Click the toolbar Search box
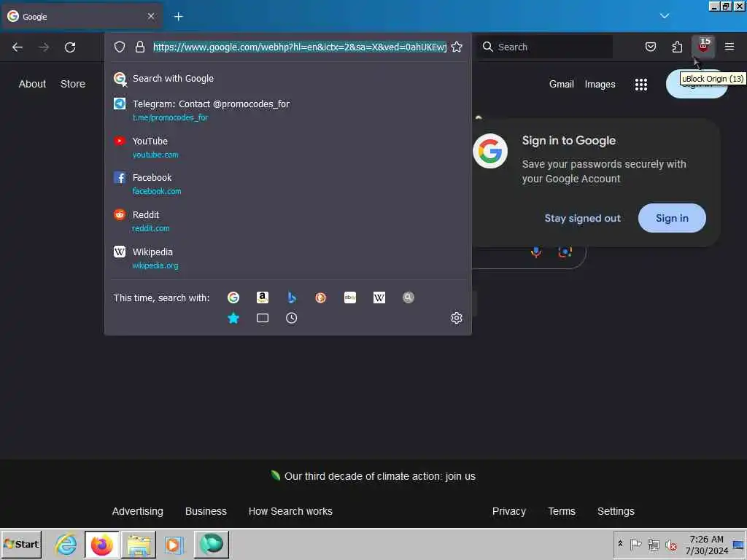The width and height of the screenshot is (747, 560). click(x=546, y=47)
